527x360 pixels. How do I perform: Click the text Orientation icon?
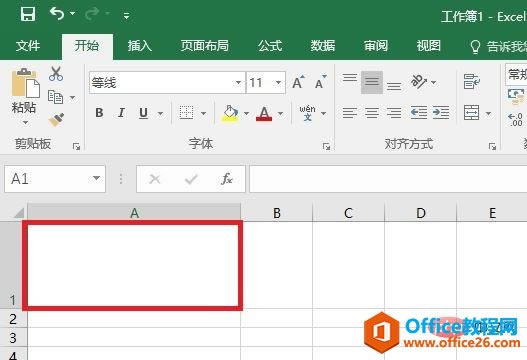click(419, 82)
